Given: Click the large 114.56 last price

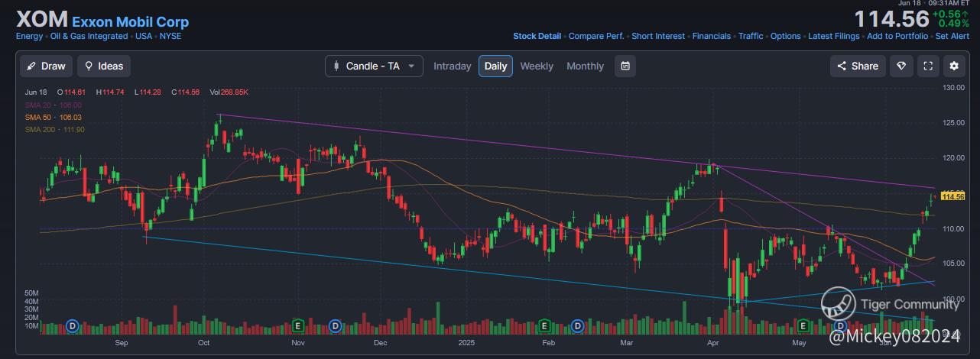Looking at the screenshot, I should tap(891, 18).
